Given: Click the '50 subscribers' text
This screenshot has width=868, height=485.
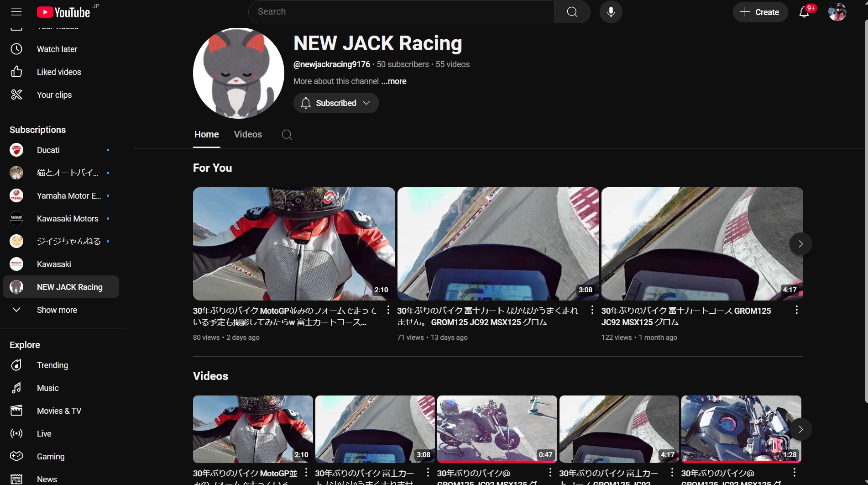Looking at the screenshot, I should click(403, 64).
